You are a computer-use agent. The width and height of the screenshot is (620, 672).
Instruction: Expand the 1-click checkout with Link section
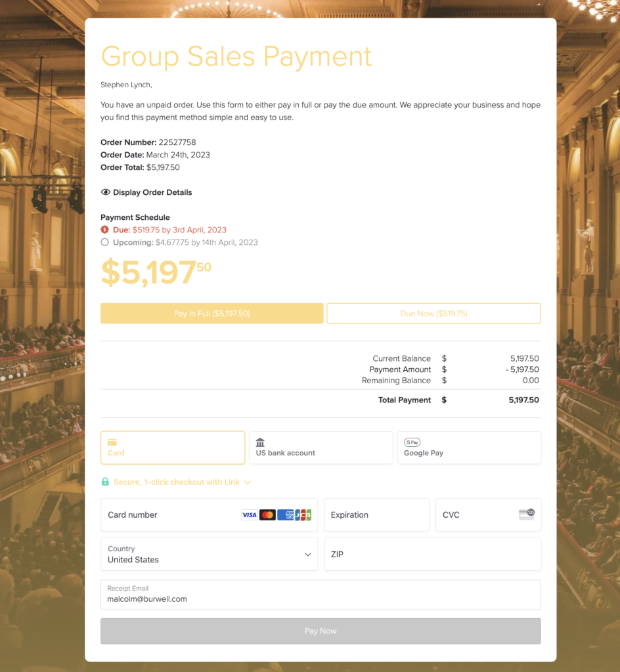coord(248,482)
